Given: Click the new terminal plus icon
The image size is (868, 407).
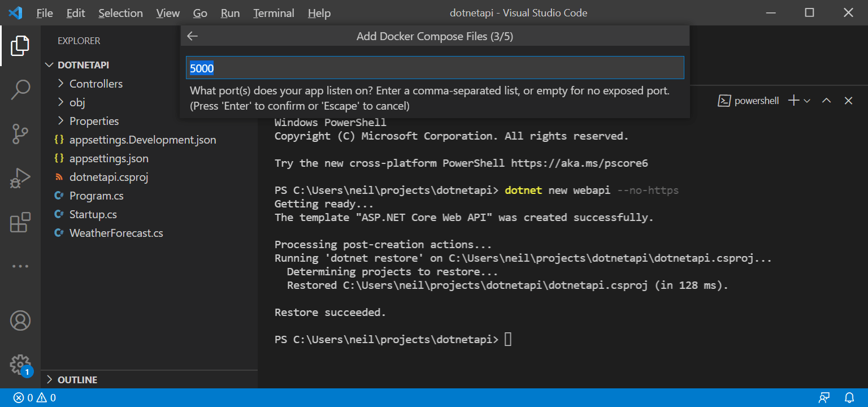Looking at the screenshot, I should click(x=793, y=101).
